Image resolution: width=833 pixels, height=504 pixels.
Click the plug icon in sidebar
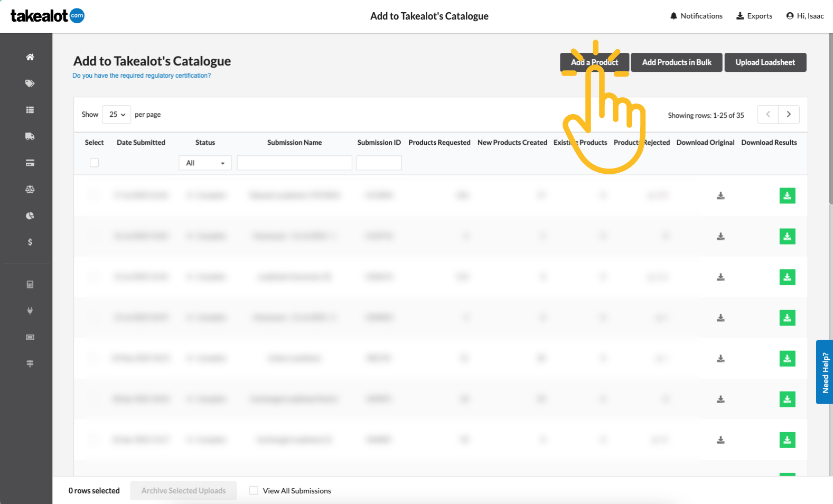coord(30,311)
